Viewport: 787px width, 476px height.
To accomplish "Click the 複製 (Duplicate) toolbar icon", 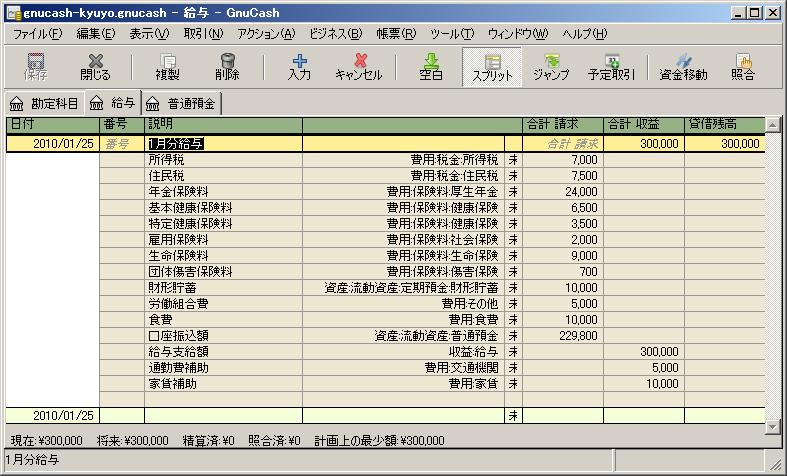I will coord(167,66).
